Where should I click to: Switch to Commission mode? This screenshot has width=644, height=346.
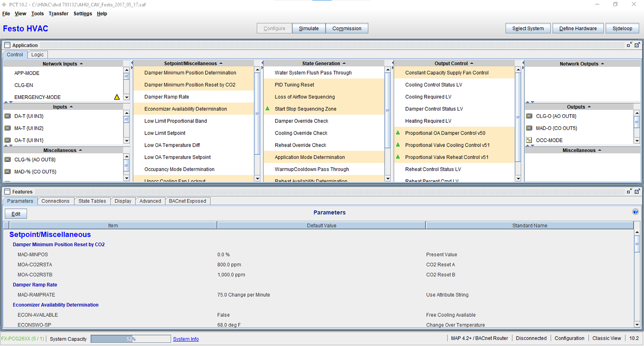pos(347,29)
